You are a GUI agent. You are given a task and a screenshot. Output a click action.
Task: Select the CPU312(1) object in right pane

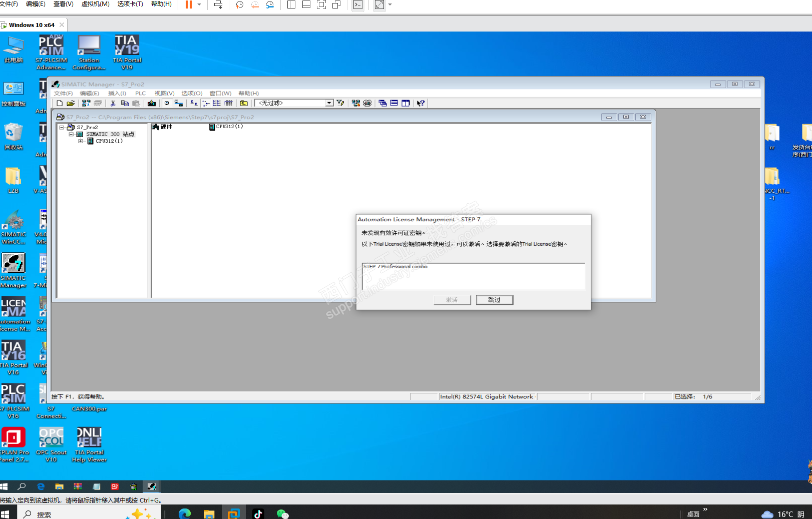pyautogui.click(x=226, y=127)
